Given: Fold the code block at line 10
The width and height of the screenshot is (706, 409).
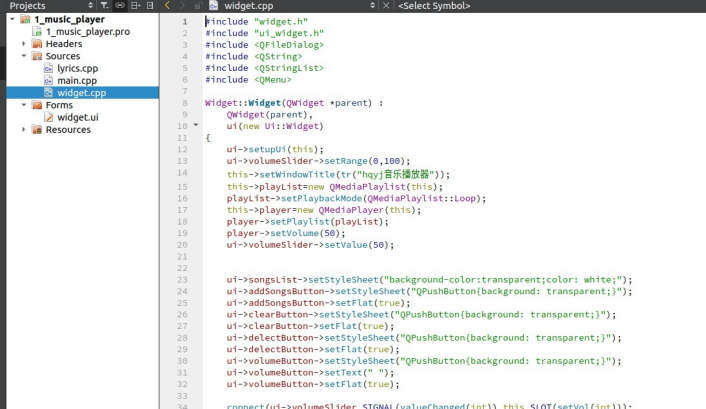Looking at the screenshot, I should (x=196, y=125).
